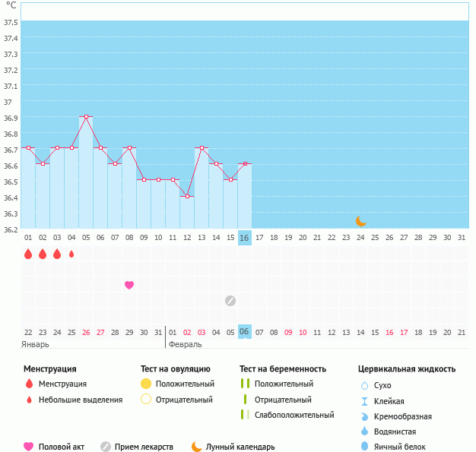Screen dimensions: 476x452
Task: Click the crescent moon icon on day 24
Action: click(361, 221)
